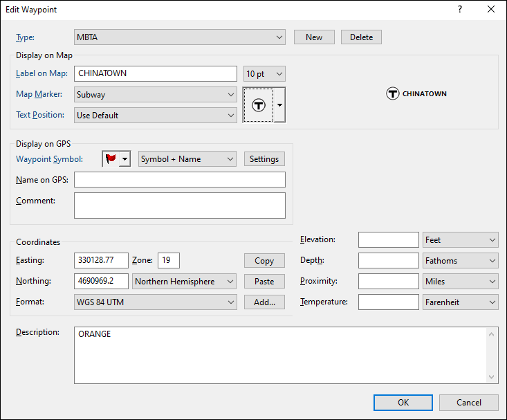
Task: Click the Label on Map label link
Action: tap(42, 73)
